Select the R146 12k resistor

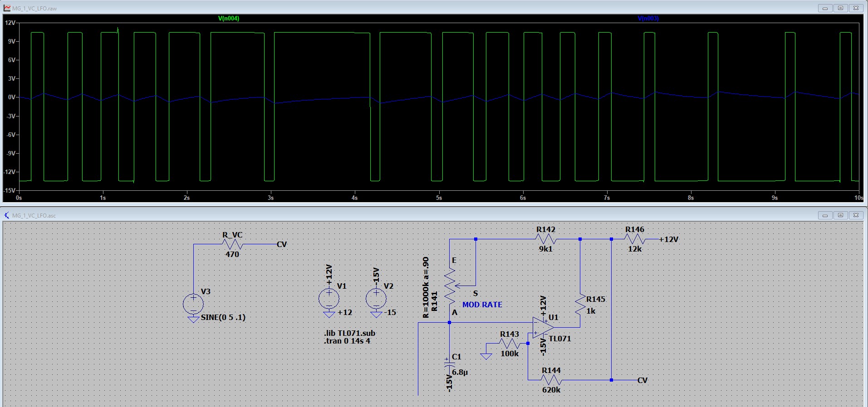click(x=634, y=239)
